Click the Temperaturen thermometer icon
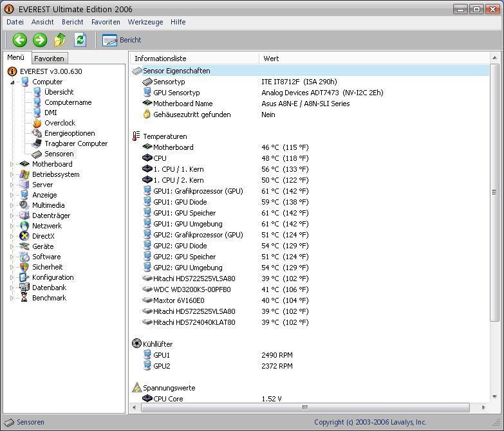Viewport: 504px width, 431px height. coord(136,136)
